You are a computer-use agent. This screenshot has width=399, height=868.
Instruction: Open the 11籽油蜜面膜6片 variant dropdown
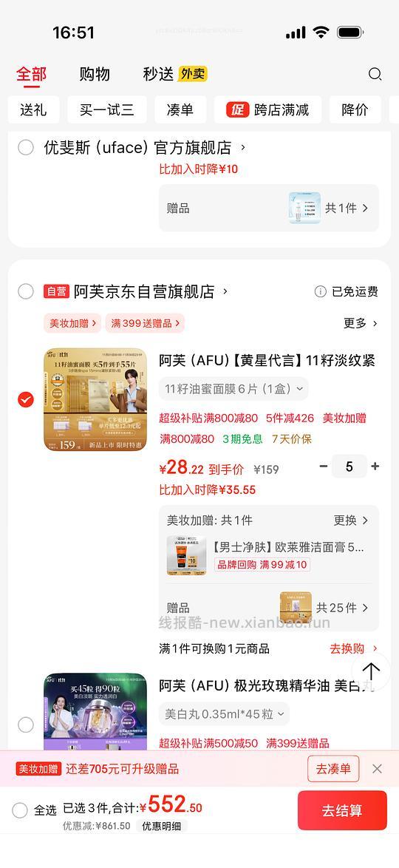point(233,389)
